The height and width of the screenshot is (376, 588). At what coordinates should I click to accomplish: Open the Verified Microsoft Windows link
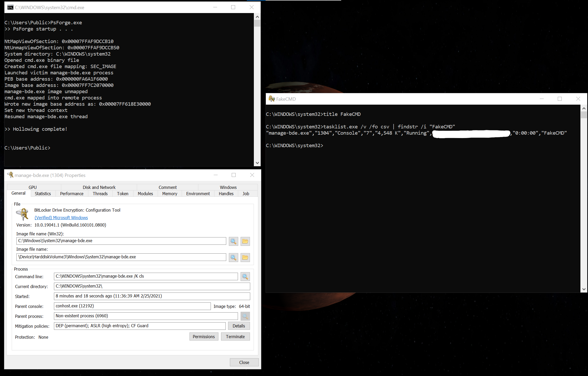pyautogui.click(x=61, y=218)
